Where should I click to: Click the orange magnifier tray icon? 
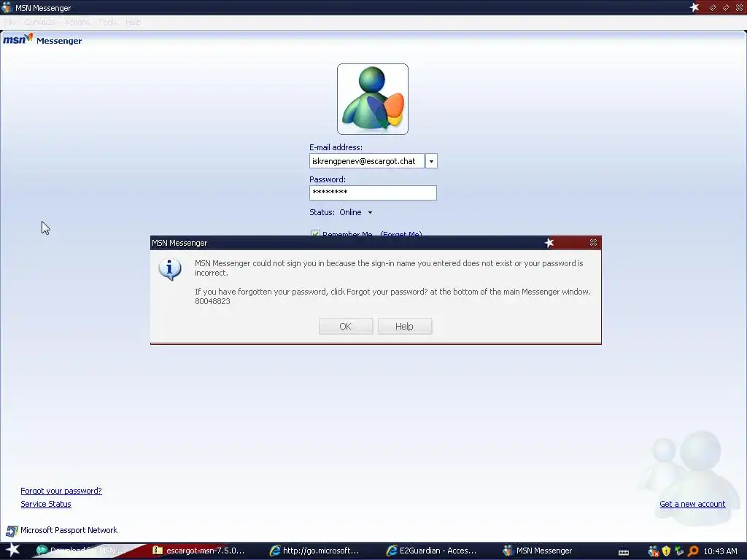[x=693, y=551]
